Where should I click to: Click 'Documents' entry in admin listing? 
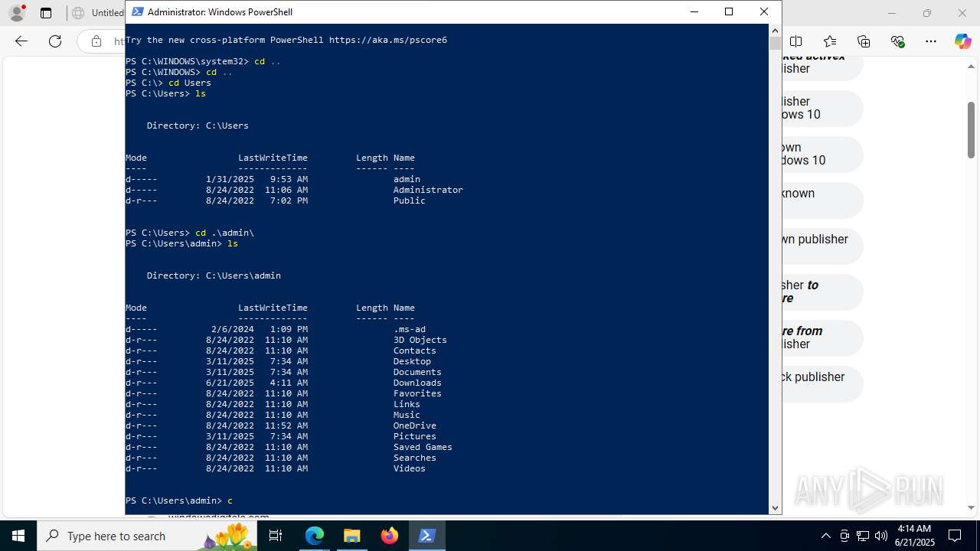coord(417,372)
